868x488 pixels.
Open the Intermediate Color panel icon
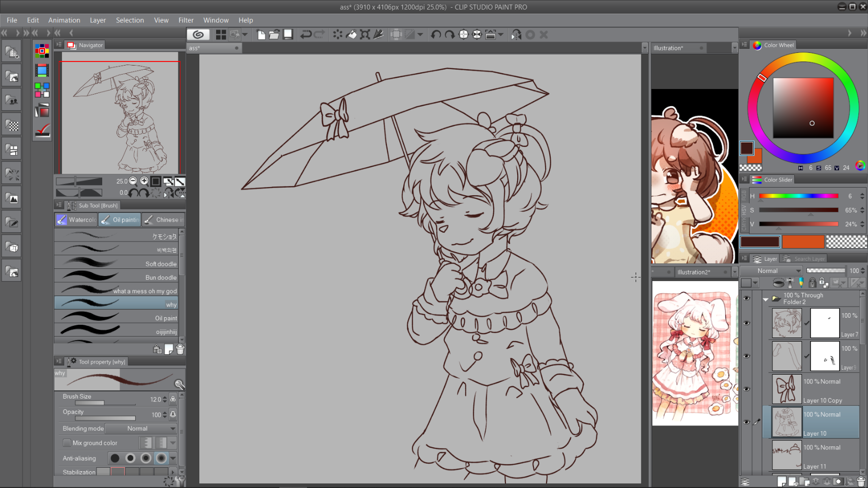tap(42, 90)
